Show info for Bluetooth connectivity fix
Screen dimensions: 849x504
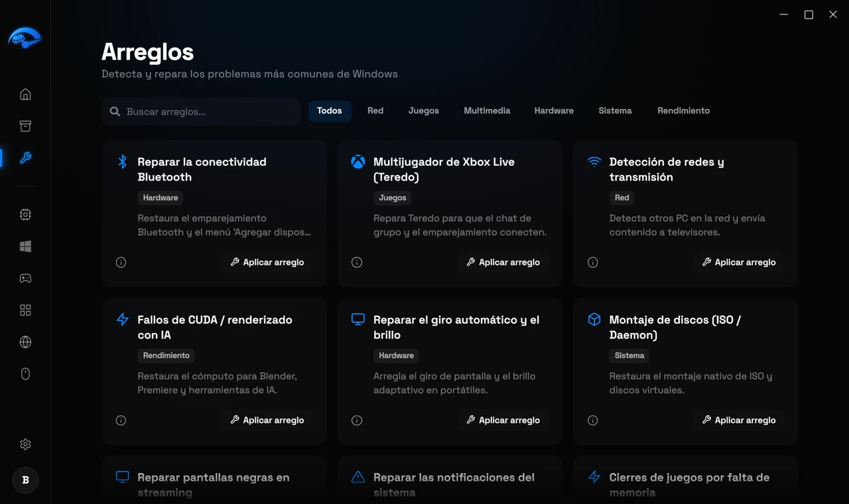tap(121, 263)
